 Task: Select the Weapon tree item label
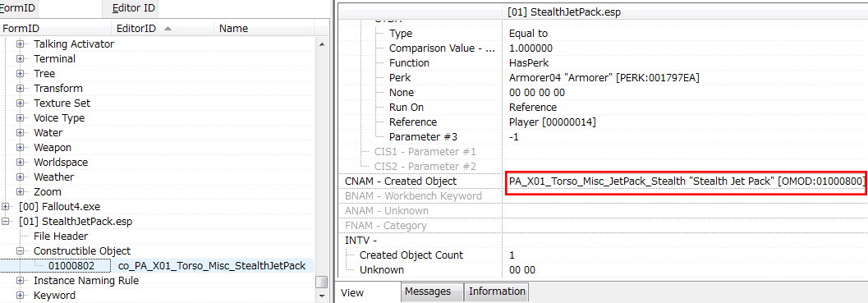tap(53, 148)
